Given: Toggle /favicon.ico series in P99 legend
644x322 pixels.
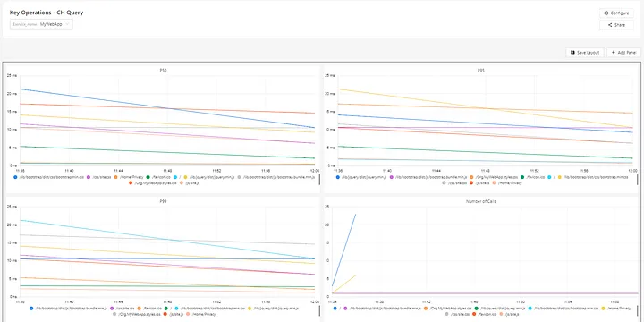Looking at the screenshot, I should (149, 308).
